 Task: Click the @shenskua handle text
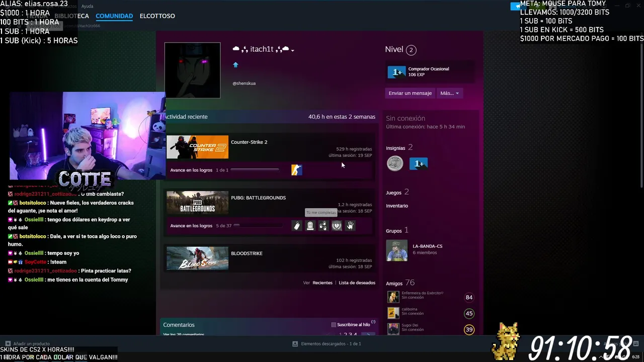pyautogui.click(x=244, y=83)
